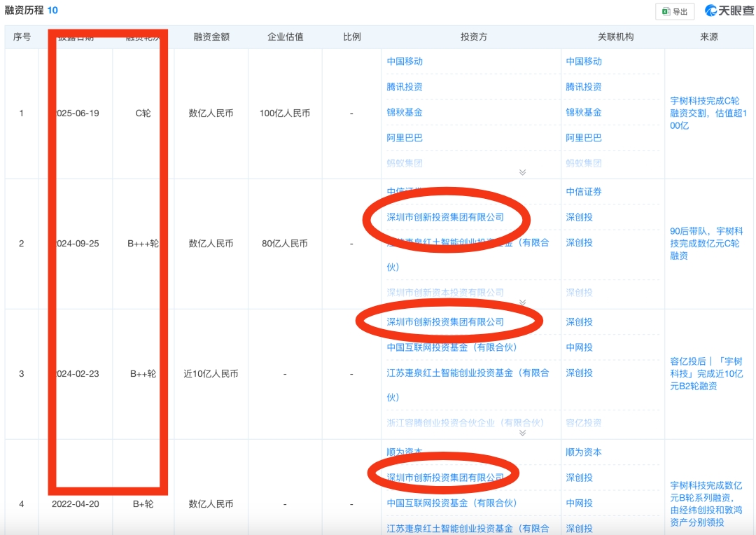
Task: Open 锦秋基金 in the 关联机构 column
Action: pyautogui.click(x=584, y=113)
